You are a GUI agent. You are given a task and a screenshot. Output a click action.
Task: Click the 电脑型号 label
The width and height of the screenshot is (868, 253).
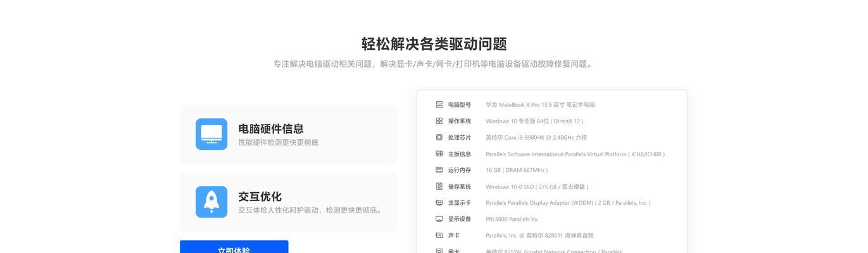460,105
